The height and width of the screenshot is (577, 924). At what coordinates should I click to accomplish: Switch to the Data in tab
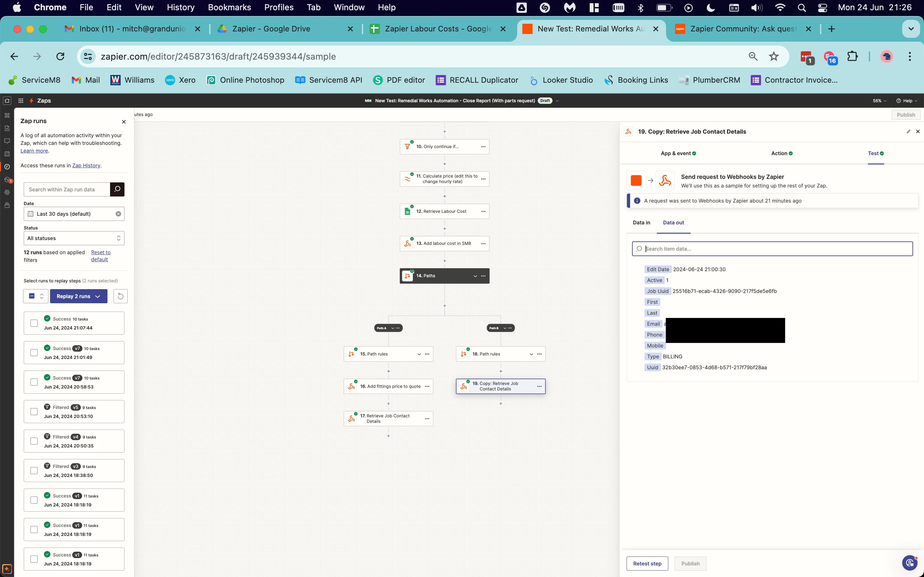(641, 222)
